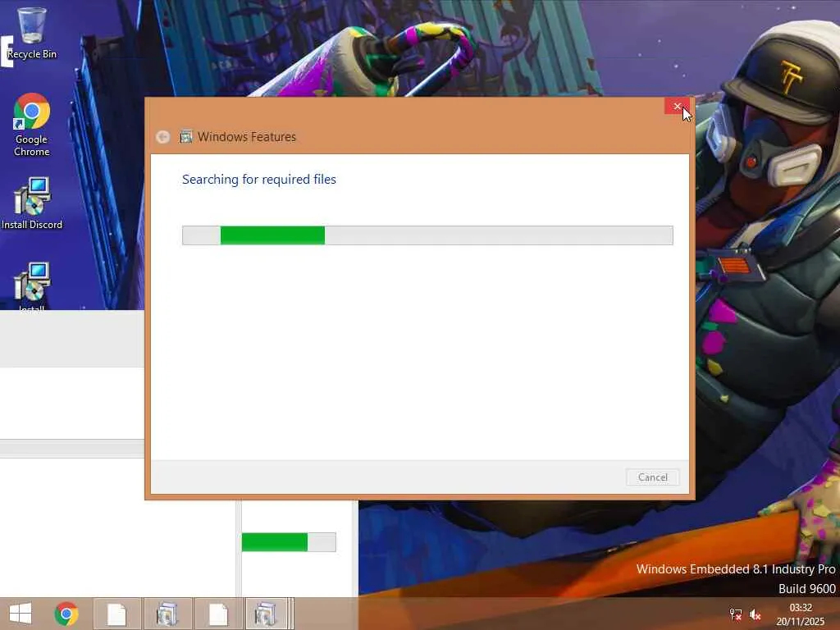Viewport: 840px width, 630px height.
Task: Open the muted volume tray icon
Action: (756, 614)
